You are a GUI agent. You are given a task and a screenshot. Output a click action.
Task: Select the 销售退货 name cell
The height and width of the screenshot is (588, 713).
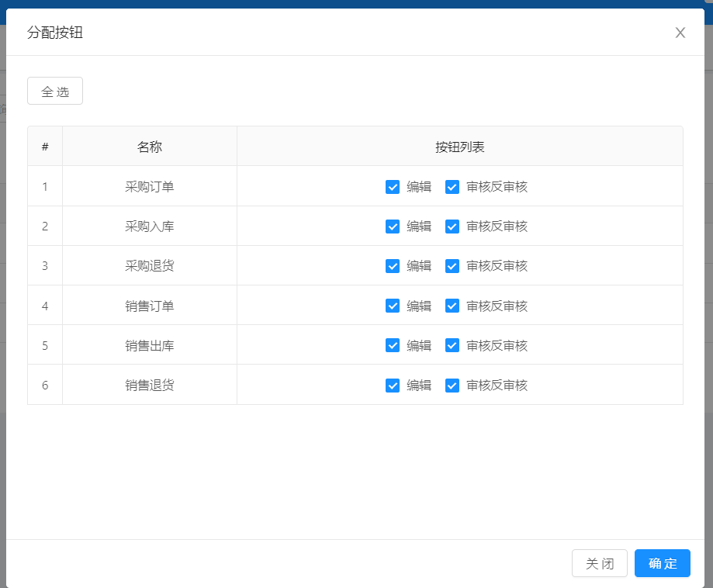coord(150,386)
